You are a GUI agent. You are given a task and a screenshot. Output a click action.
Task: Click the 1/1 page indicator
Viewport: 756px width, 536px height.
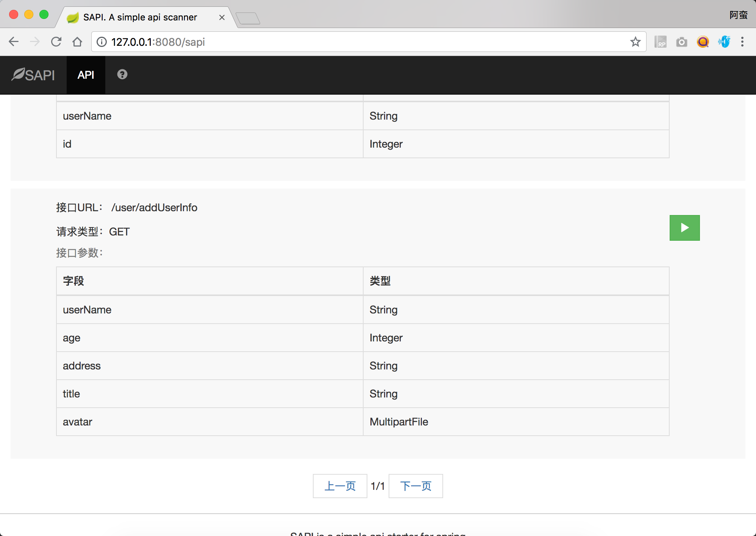pyautogui.click(x=378, y=486)
